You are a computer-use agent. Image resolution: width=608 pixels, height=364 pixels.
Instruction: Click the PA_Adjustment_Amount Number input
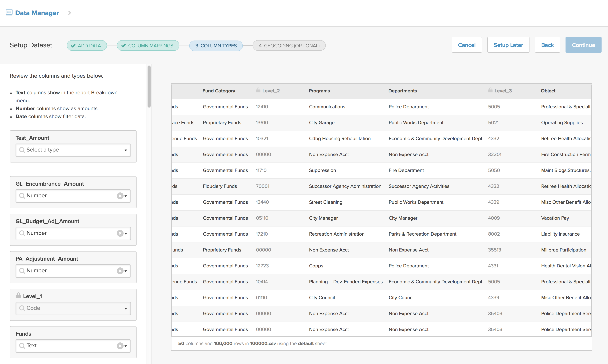(73, 271)
